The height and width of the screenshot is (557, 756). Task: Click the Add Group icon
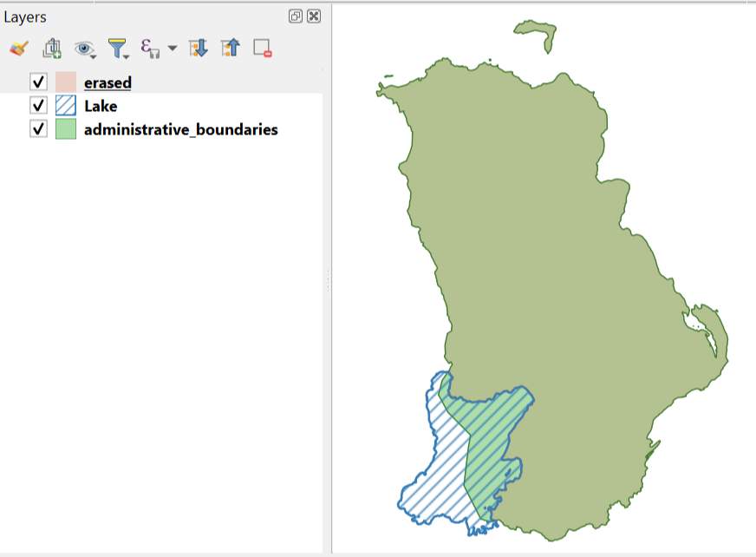click(x=52, y=49)
